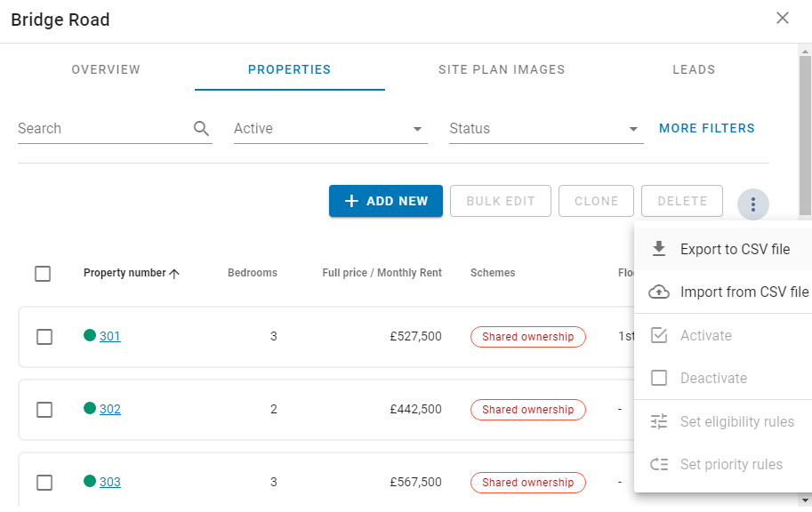812x512 pixels.
Task: Select Set eligibility rules entry
Action: click(723, 421)
